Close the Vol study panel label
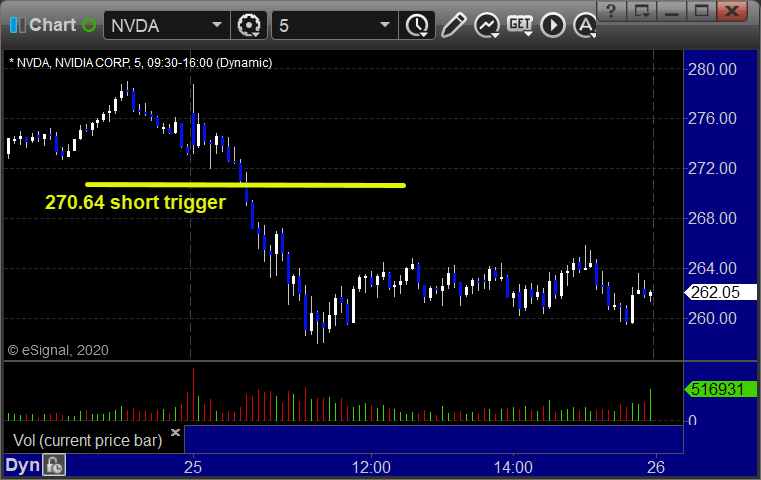Screen dimensions: 761x480 tap(175, 432)
